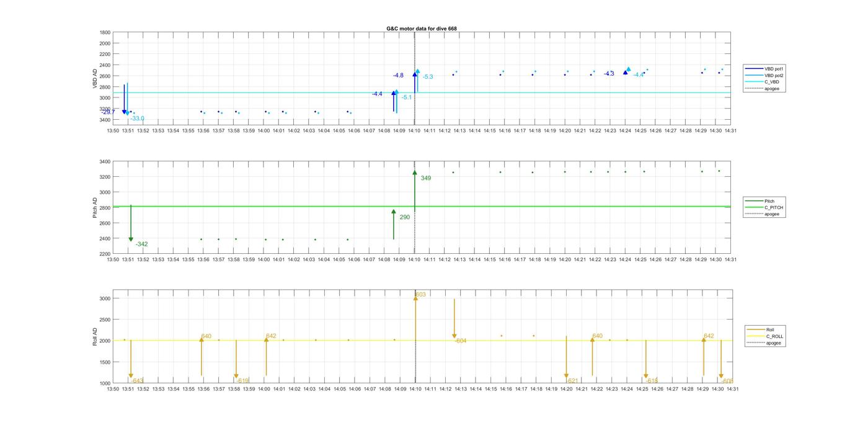Image resolution: width=868 pixels, height=430 pixels.
Task: Click the '-33.0' annotation in VBD plot
Action: pyautogui.click(x=137, y=119)
